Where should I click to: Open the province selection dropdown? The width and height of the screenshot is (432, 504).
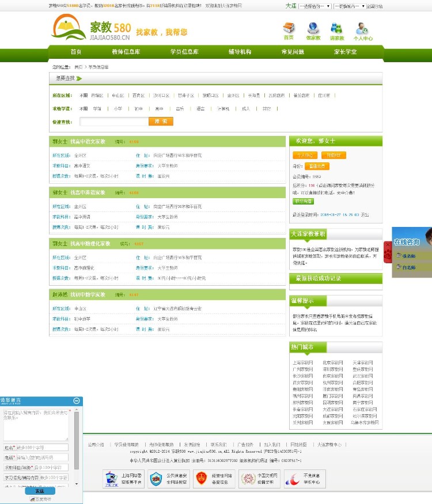(x=314, y=6)
